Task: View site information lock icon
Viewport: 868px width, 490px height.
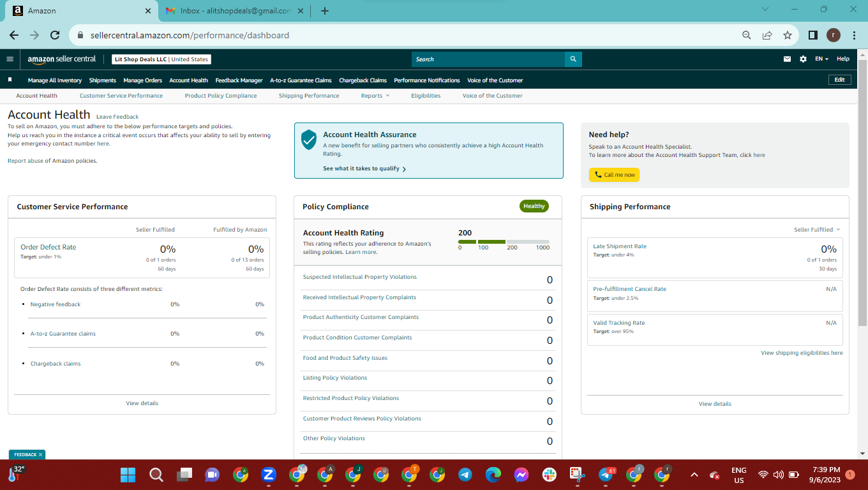Action: [x=80, y=35]
